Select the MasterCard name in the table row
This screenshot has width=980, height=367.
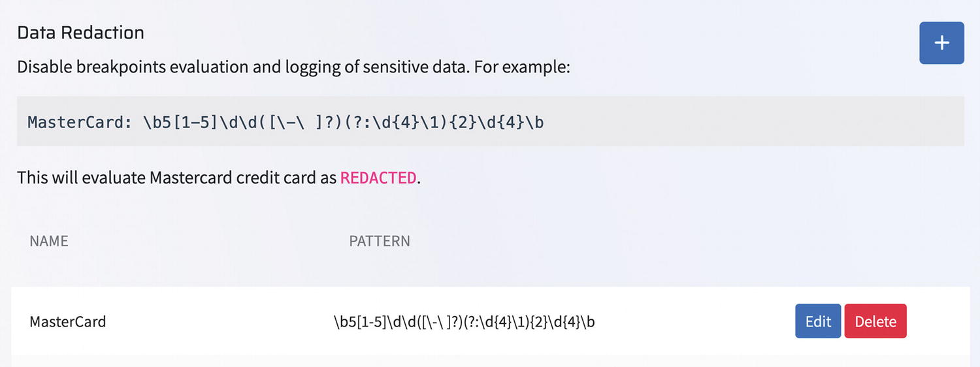68,322
